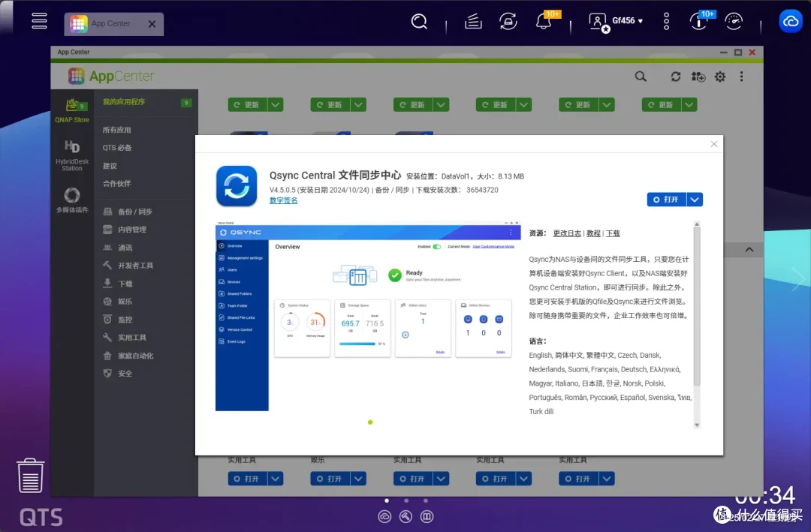Click the desktop search magnifier icon

pos(419,22)
